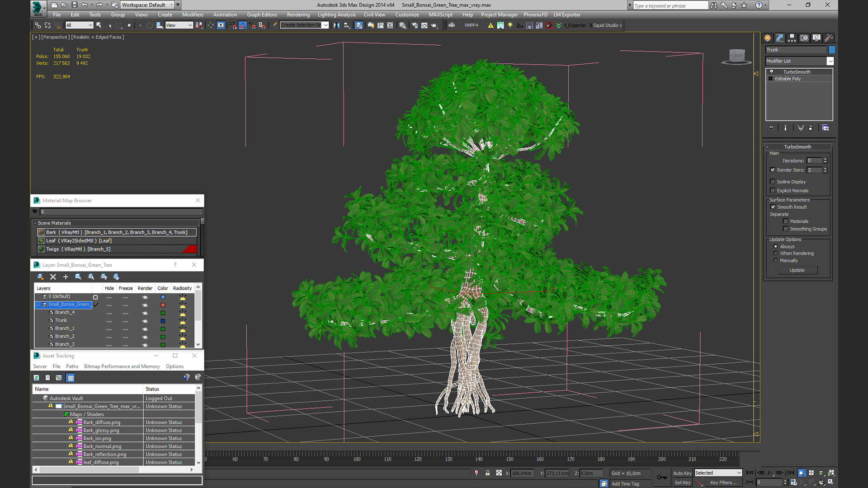Click the Key Filters button
Screen dimensions: 868x488
[723, 483]
